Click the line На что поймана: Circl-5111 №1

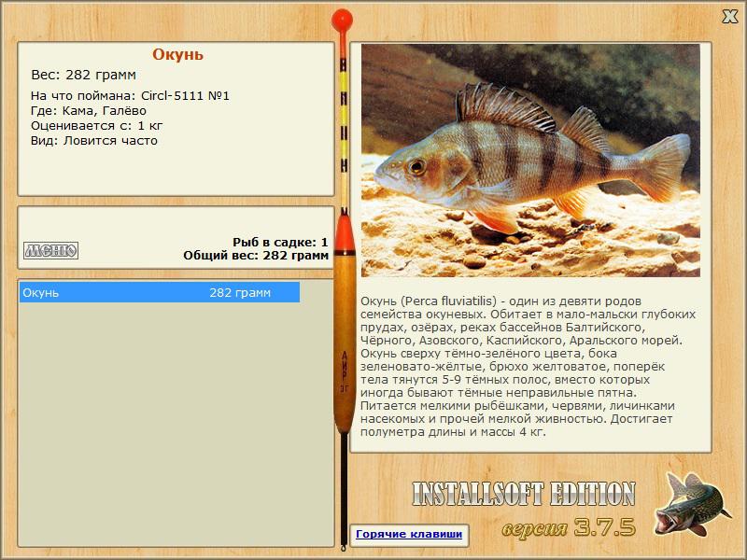click(x=130, y=96)
